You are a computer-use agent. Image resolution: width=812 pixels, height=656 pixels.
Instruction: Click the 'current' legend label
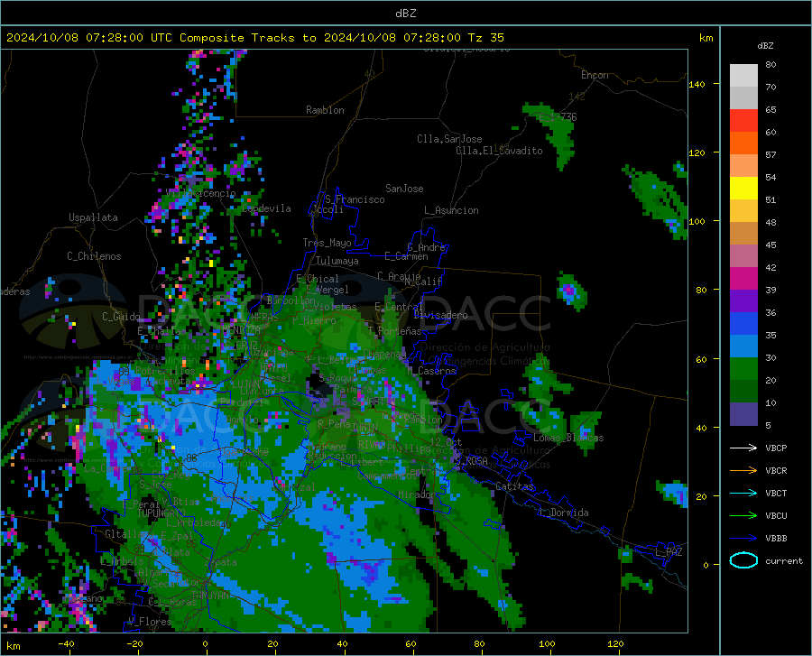tap(784, 560)
